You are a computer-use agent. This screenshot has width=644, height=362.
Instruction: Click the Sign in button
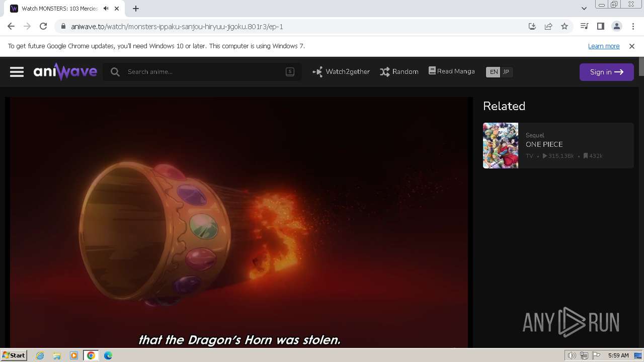tap(606, 72)
